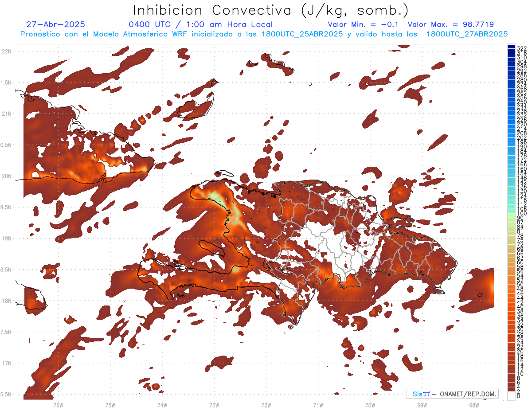Image resolution: width=532 pixels, height=411 pixels.
Task: Click the white 0 swatch on the colorbar
Action: click(x=511, y=395)
